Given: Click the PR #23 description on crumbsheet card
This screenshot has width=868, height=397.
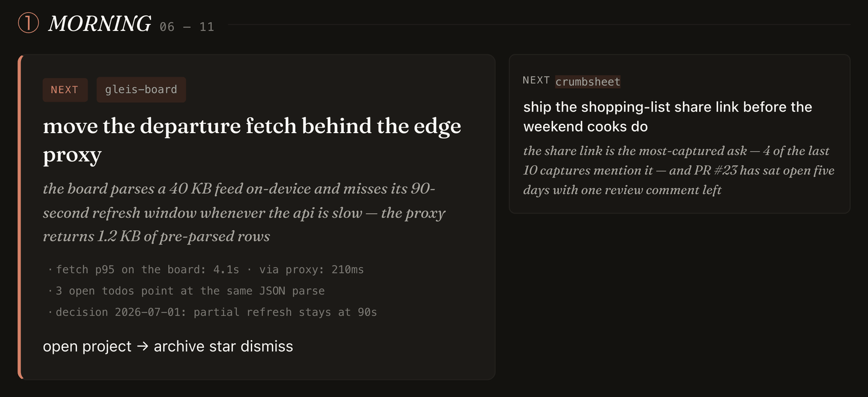Looking at the screenshot, I should (x=679, y=170).
